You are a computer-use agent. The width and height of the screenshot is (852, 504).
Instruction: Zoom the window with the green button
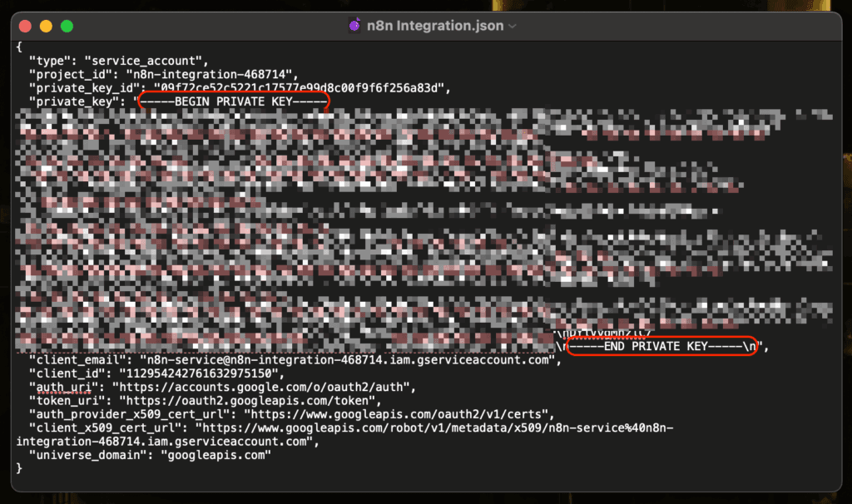67,26
